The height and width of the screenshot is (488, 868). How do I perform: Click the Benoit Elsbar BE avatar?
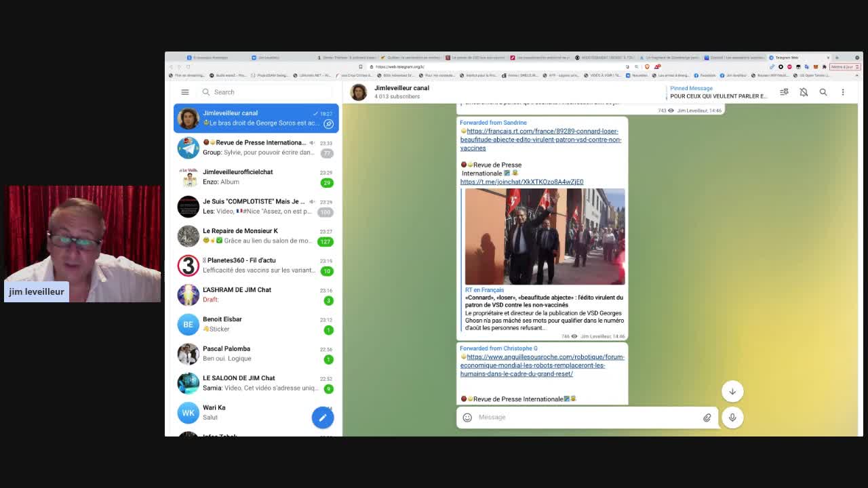188,325
